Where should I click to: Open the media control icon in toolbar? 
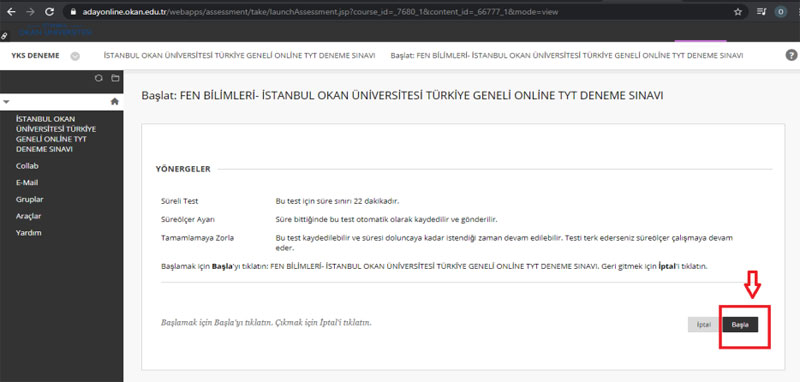coord(761,11)
